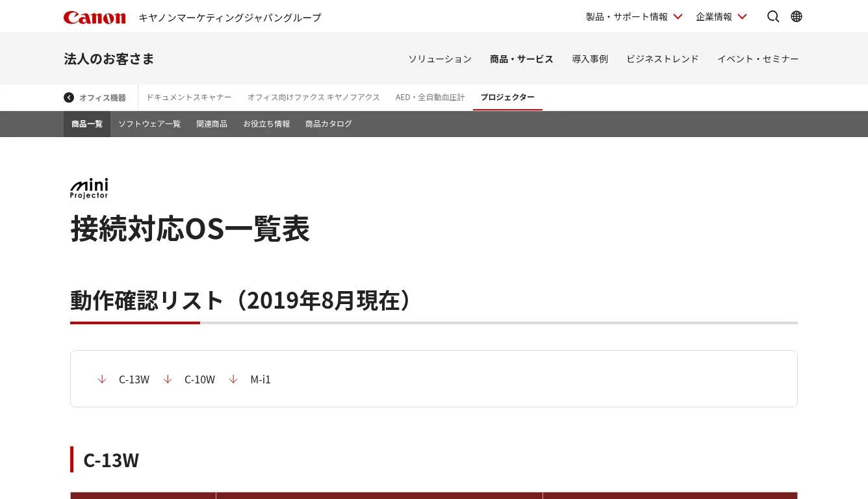The width and height of the screenshot is (868, 499).
Task: Click the Canon logo
Action: pos(95,18)
